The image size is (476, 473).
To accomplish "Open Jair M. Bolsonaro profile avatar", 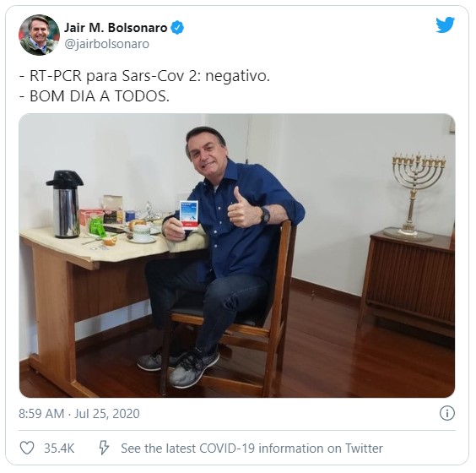I will click(39, 35).
